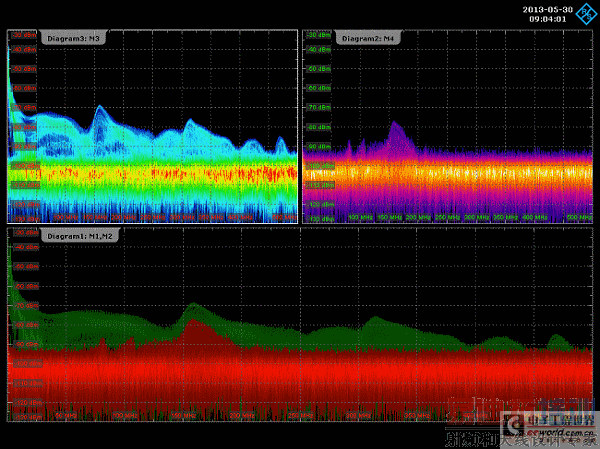Click the -50 dBm label in Diagram2
Screen dimensions: 600x449
tap(318, 70)
